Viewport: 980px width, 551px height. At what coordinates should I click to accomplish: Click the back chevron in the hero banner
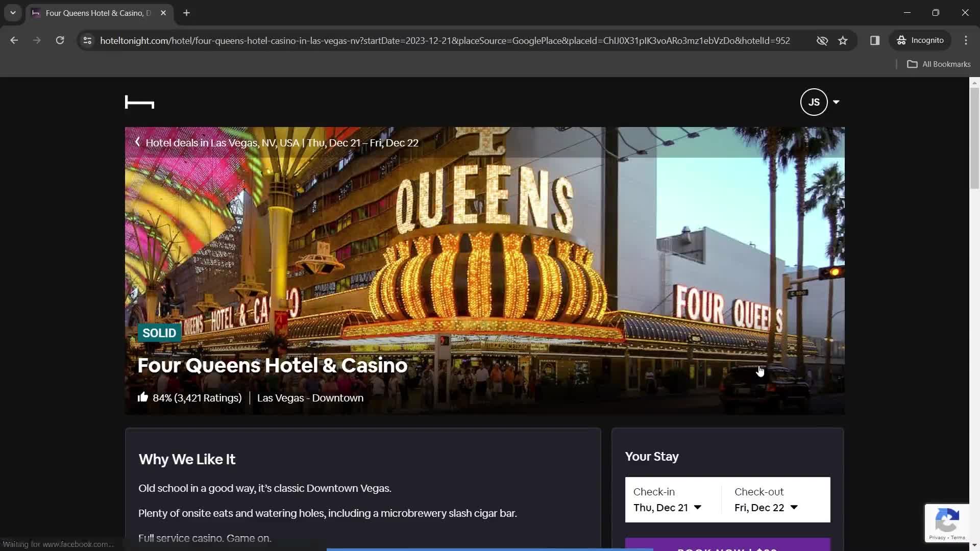point(137,142)
